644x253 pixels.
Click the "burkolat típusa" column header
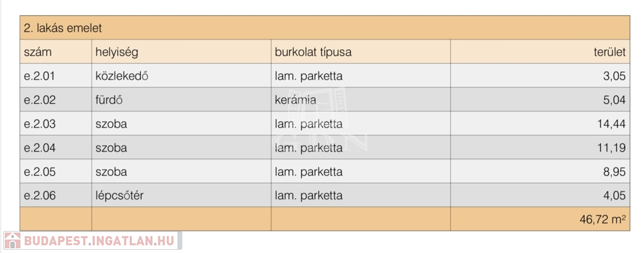pyautogui.click(x=313, y=52)
